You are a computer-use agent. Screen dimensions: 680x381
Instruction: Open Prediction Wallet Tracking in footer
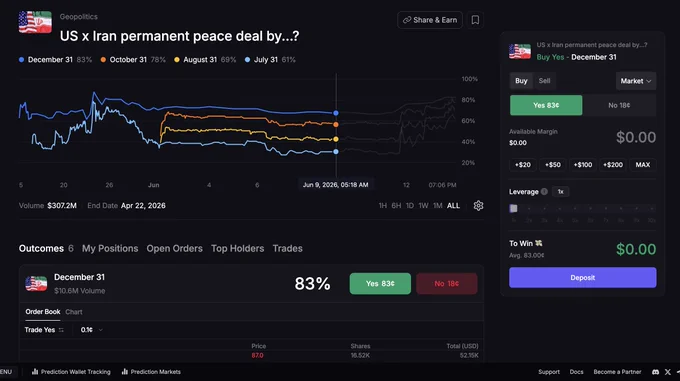point(71,372)
